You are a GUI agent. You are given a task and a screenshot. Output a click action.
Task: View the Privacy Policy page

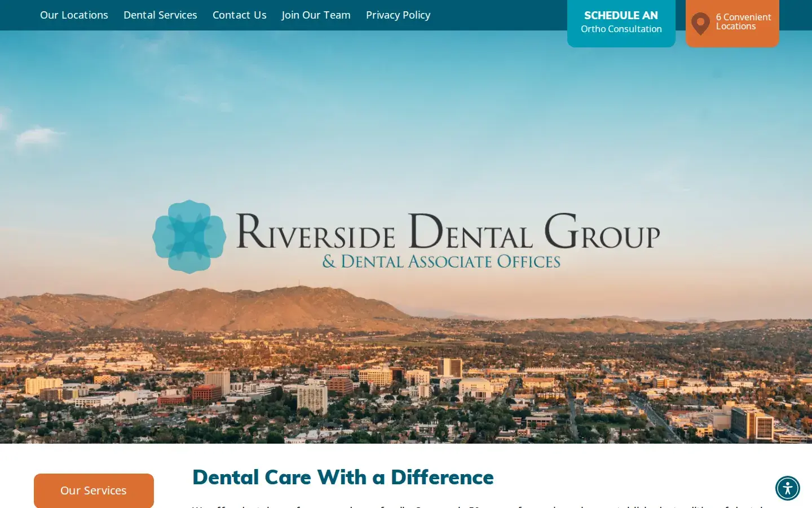[x=398, y=15]
